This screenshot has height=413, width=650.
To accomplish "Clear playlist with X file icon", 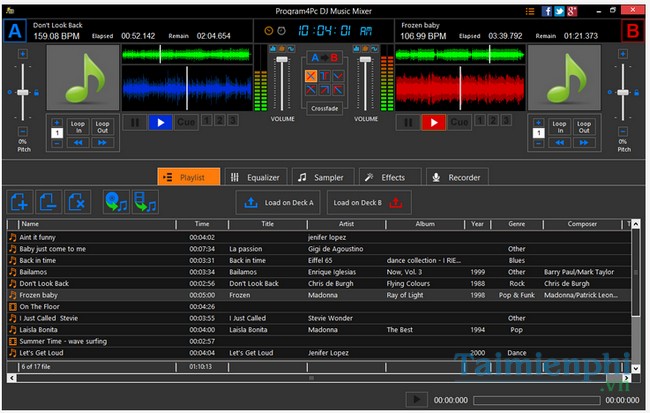I will (77, 202).
